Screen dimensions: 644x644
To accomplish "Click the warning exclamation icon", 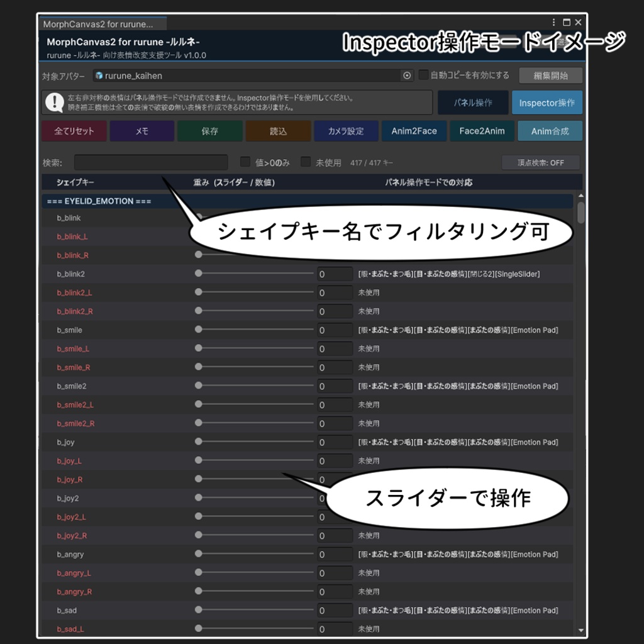I will (x=54, y=103).
